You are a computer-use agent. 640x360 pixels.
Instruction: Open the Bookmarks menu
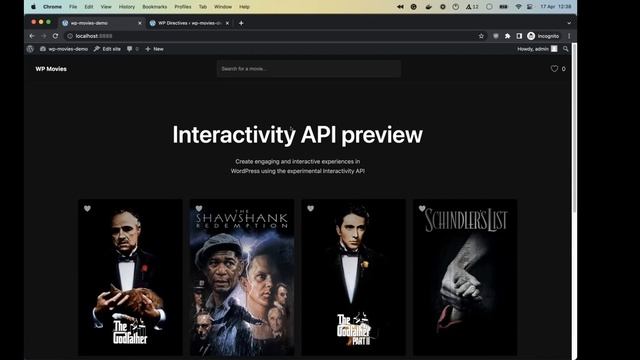click(x=155, y=7)
